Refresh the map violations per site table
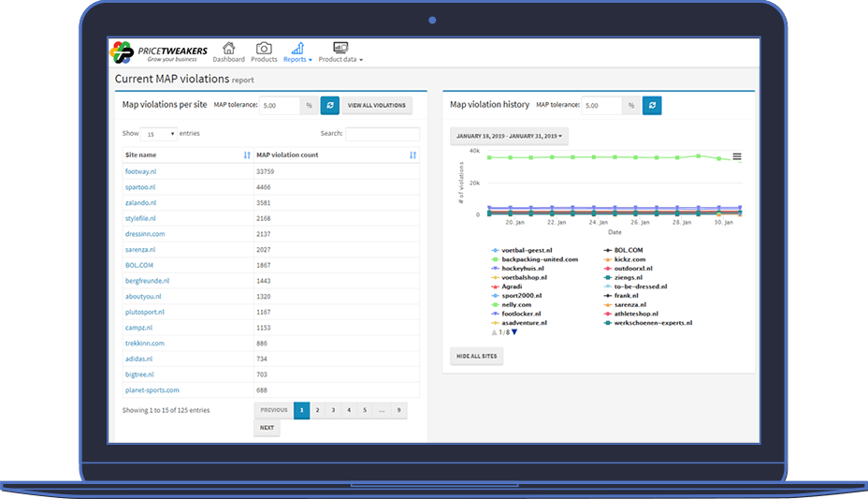Image resolution: width=868 pixels, height=499 pixels. [x=329, y=106]
